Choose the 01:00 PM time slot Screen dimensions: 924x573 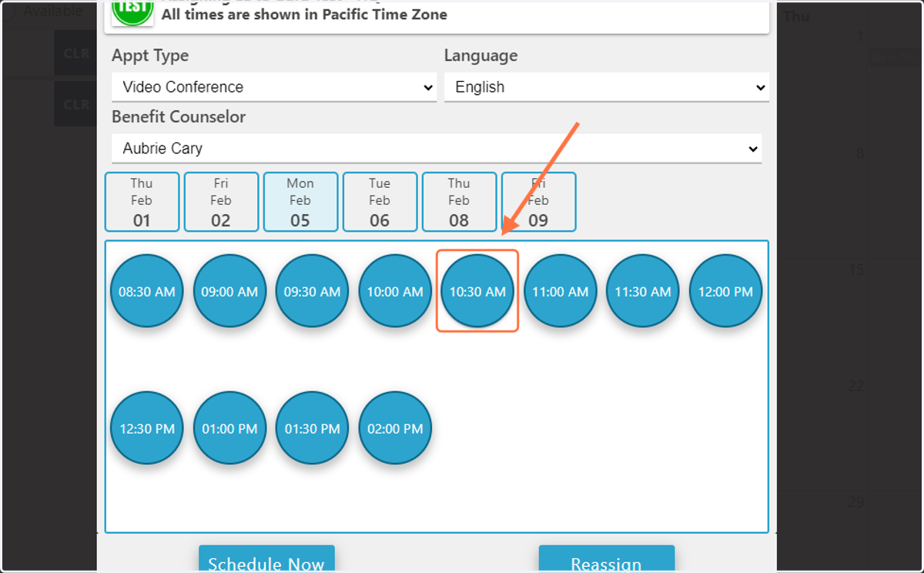click(229, 428)
